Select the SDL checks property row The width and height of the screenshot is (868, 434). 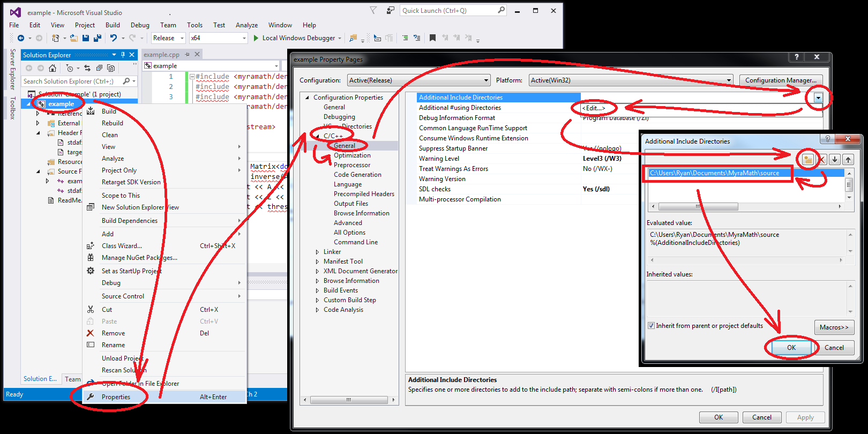click(619, 189)
